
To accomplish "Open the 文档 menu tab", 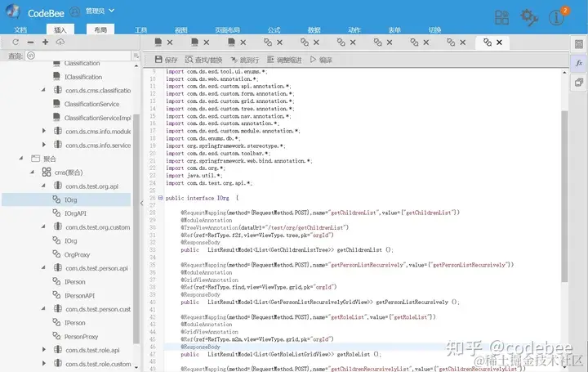I will tap(20, 29).
